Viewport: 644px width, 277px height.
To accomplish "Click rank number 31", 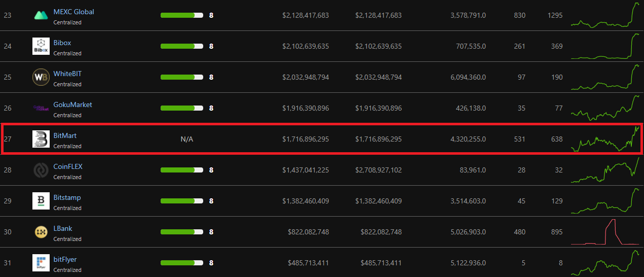I will coord(8,263).
